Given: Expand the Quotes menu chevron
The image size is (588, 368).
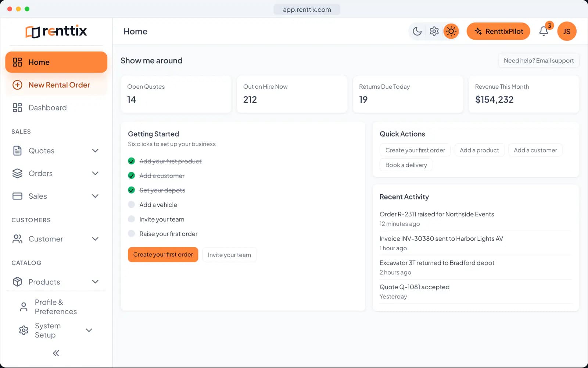Looking at the screenshot, I should click(x=95, y=151).
